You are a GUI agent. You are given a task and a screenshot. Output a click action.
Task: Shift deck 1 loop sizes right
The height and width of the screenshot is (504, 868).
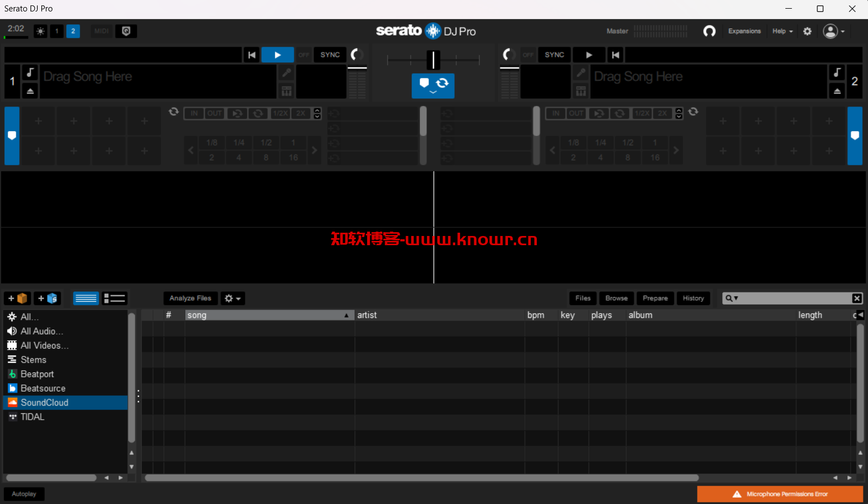314,150
